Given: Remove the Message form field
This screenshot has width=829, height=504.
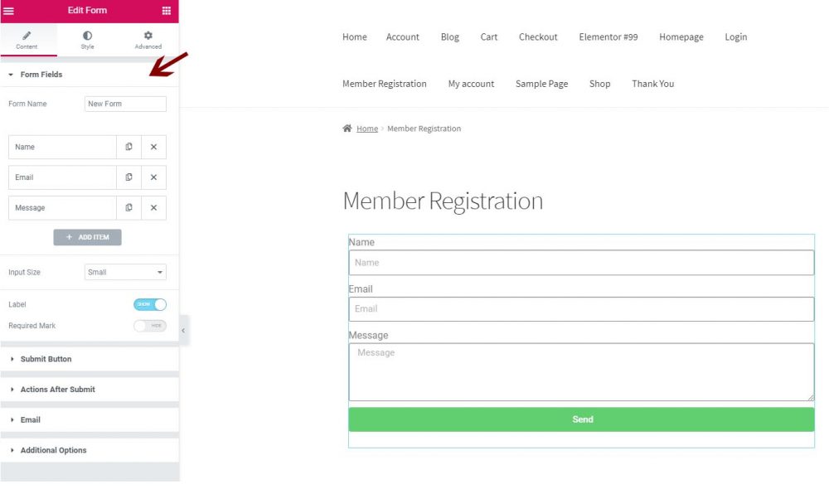Looking at the screenshot, I should pos(153,207).
